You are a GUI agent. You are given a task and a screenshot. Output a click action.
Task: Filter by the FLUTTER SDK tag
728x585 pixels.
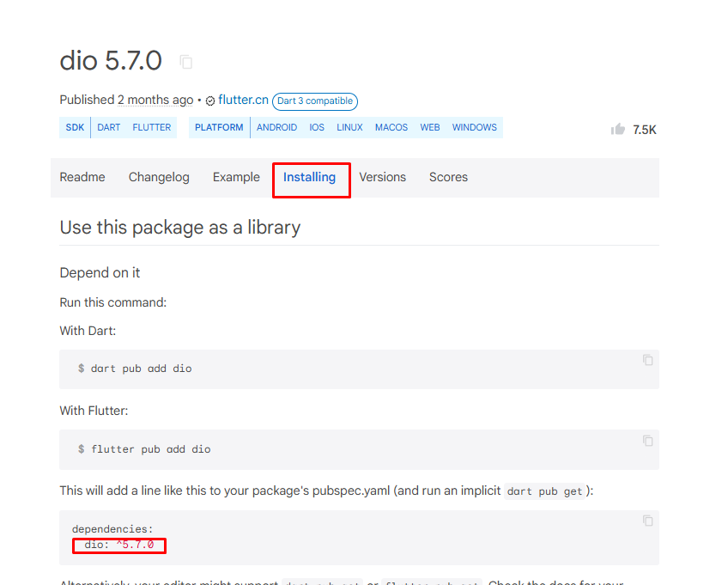click(x=152, y=127)
